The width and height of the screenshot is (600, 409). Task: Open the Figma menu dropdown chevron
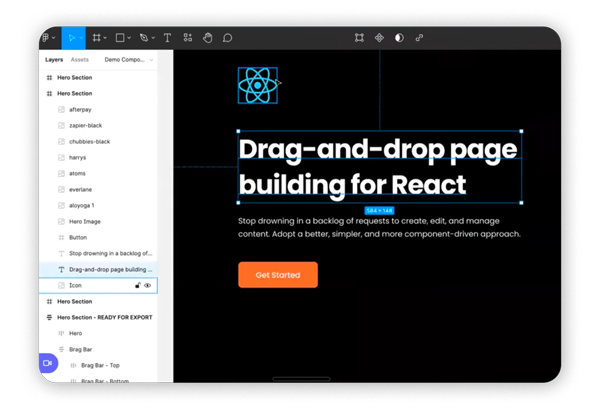pos(54,38)
